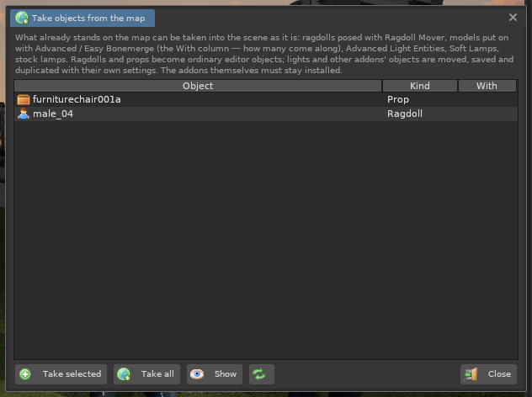
Task: Select the furniturechair001a row
Action: coord(266,99)
